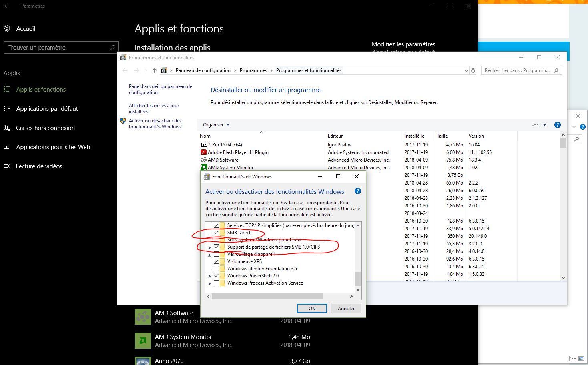Open the address bar history dropdown
Viewport: 588px width, 365px height.
(x=466, y=70)
